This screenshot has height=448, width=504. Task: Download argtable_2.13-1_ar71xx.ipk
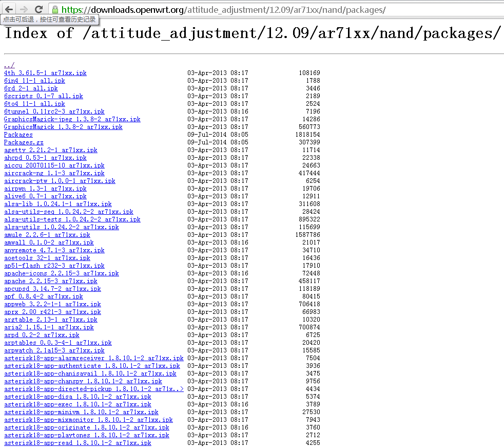point(51,320)
